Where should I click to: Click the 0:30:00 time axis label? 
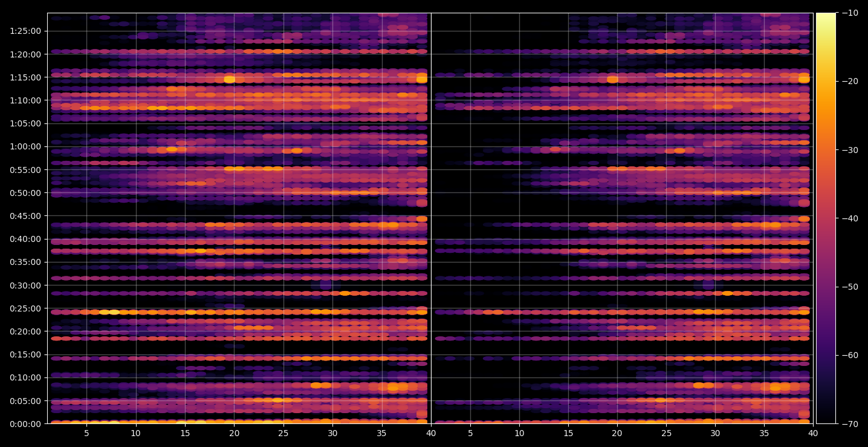click(x=25, y=285)
